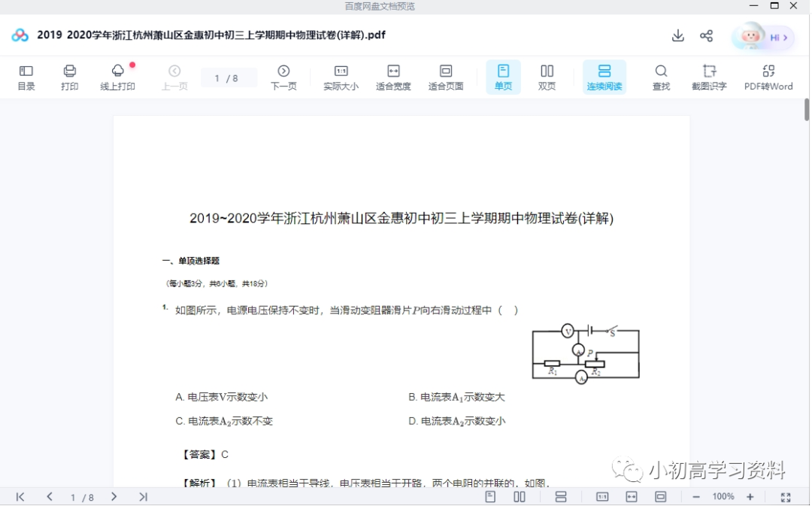The image size is (812, 506).
Task: Enter fullscreen mode via bottom-right icon
Action: click(x=786, y=497)
